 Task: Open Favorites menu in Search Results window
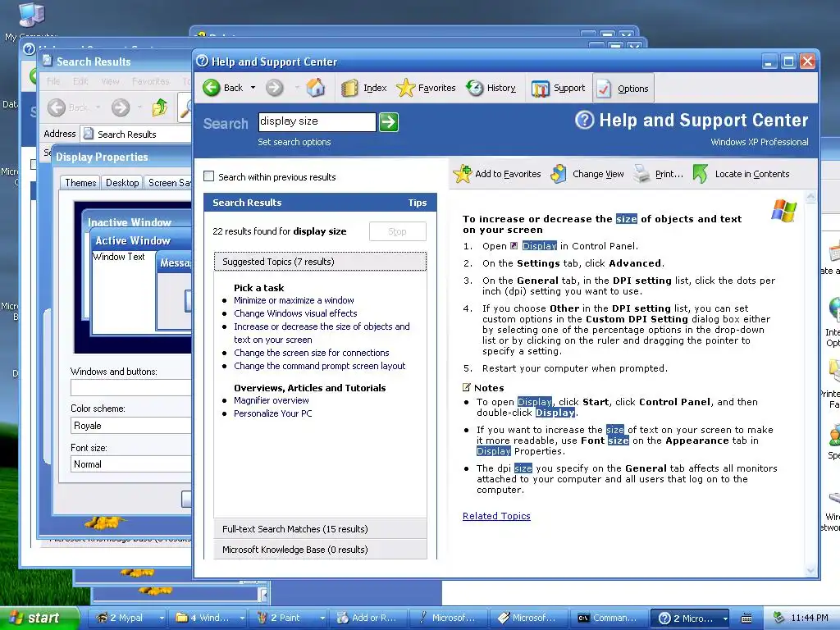[x=151, y=81]
